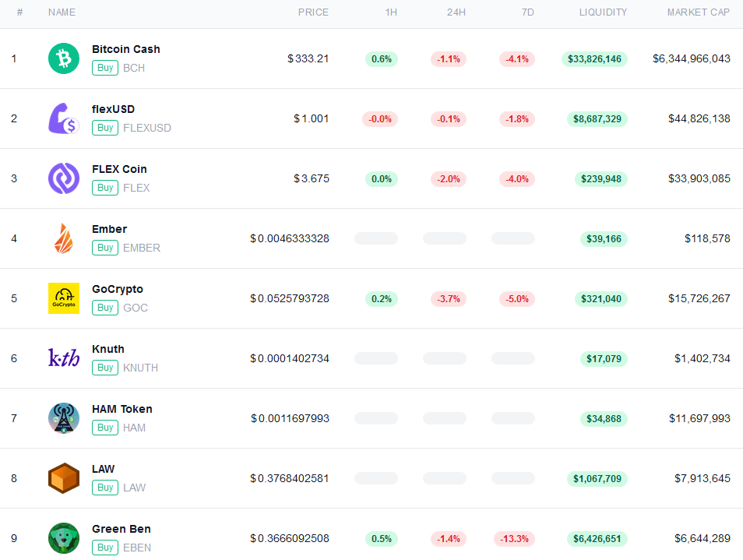Click Buy button next to FLEXUSD
Viewport: 743px width, 560px height.
[104, 128]
